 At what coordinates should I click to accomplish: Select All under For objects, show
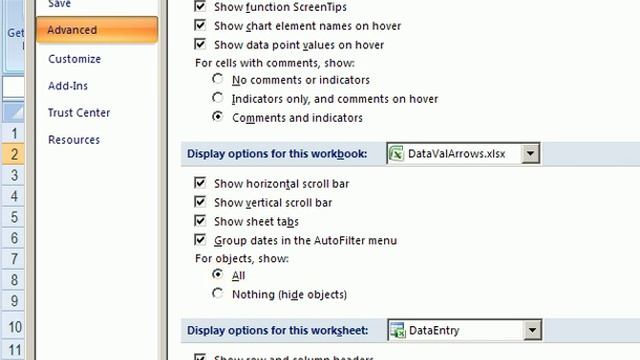click(218, 274)
